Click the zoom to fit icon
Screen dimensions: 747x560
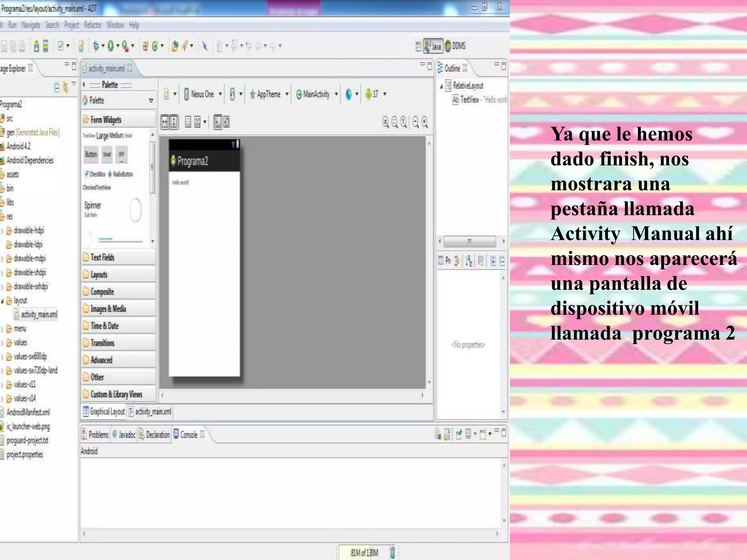coord(395,122)
